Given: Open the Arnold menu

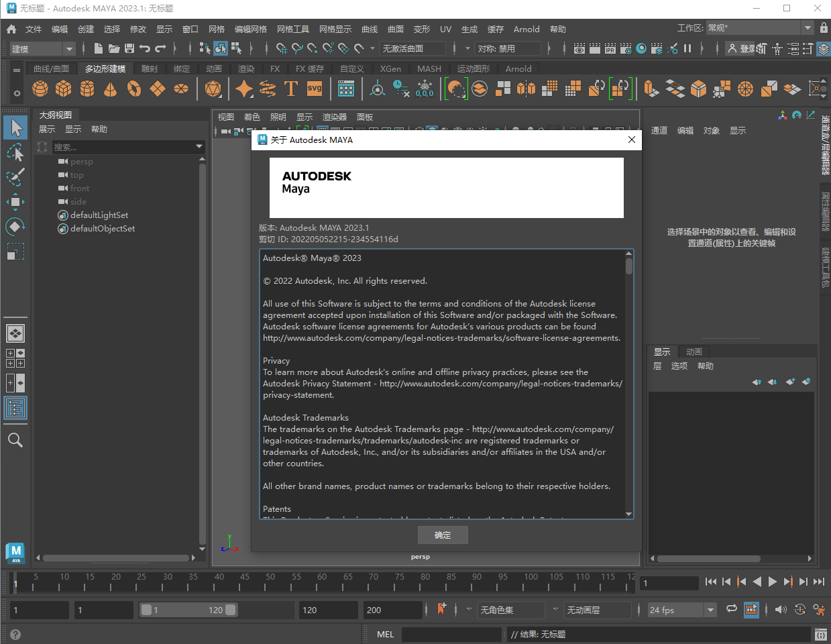Looking at the screenshot, I should point(527,30).
